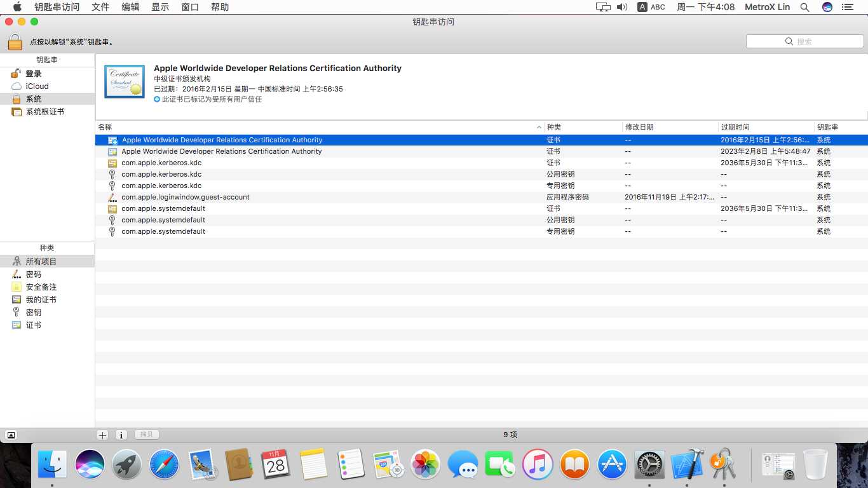Click the padlock to unlock the 系统 keychain
The height and width of the screenshot is (488, 868).
click(x=15, y=42)
